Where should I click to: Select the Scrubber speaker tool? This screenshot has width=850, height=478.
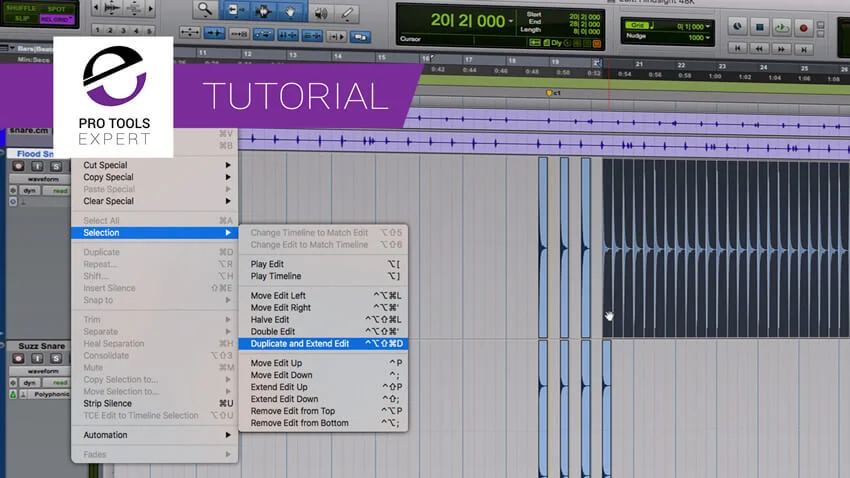321,13
